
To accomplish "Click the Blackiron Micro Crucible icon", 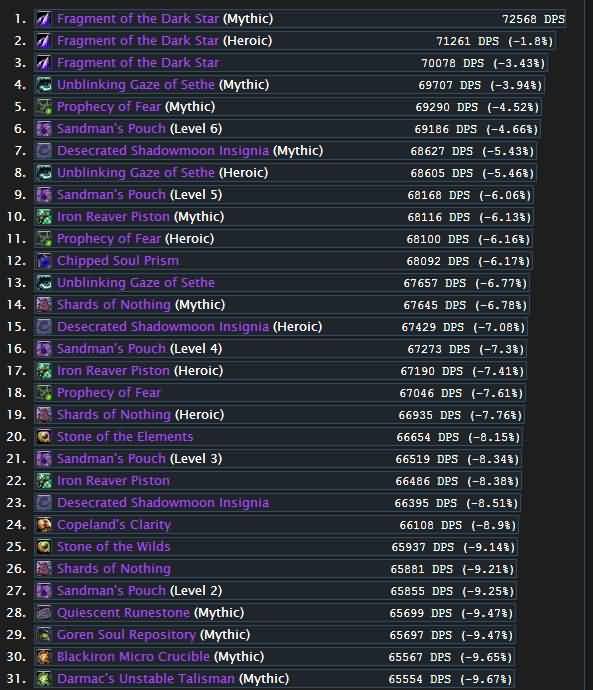I will tap(44, 657).
